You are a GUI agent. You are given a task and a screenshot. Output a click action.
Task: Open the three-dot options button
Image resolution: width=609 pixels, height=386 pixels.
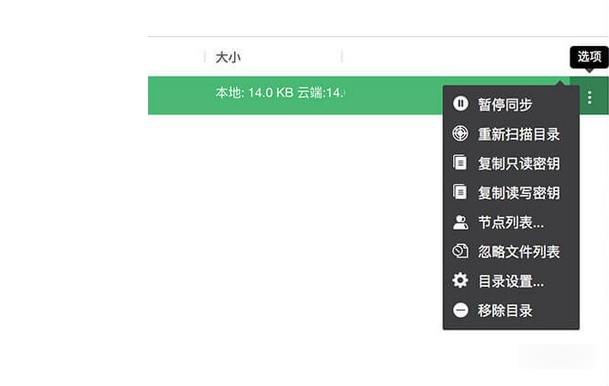tap(589, 97)
